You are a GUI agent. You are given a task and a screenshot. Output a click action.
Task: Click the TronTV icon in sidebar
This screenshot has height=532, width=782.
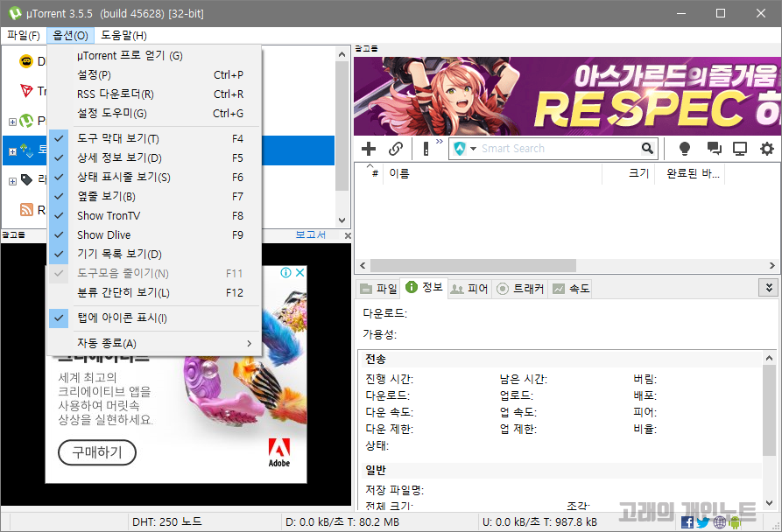[x=26, y=91]
